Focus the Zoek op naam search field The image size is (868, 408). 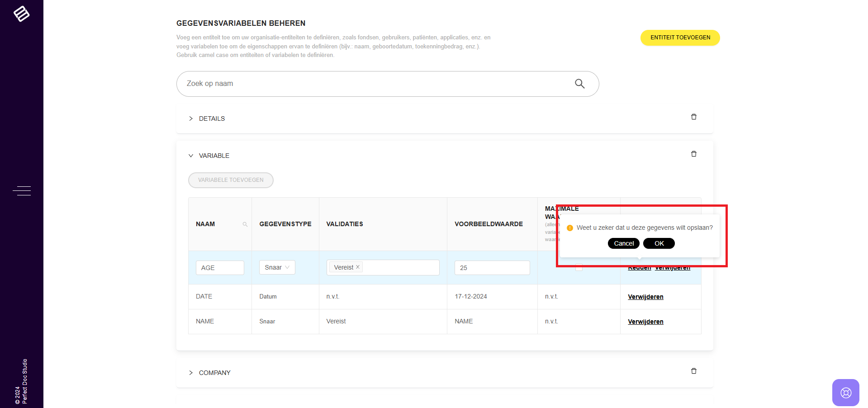[x=375, y=84]
